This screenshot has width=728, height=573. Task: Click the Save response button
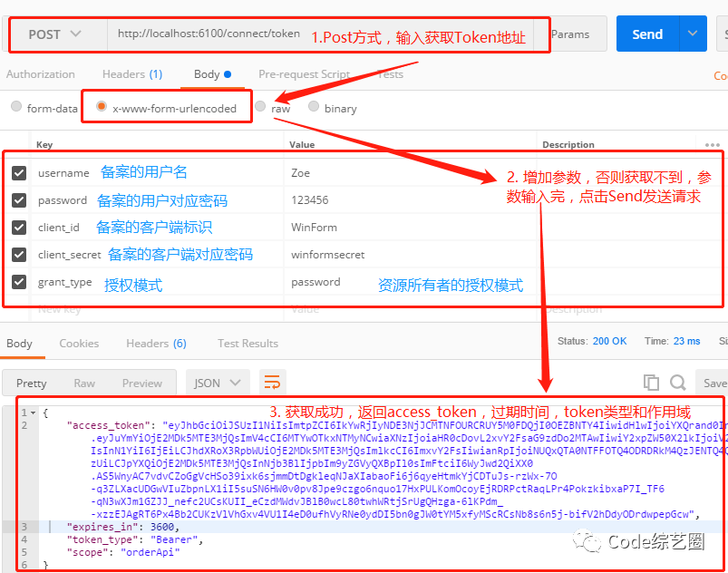click(x=713, y=383)
